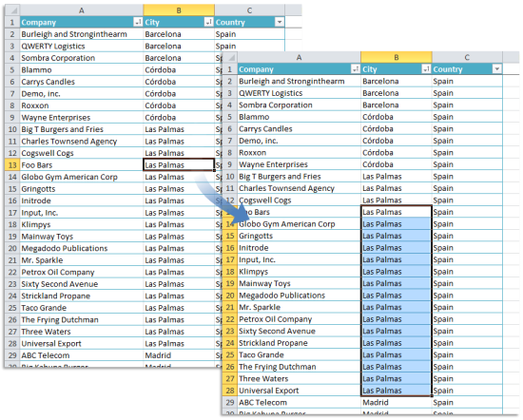Open Company filter dropdown in front sheet
The image size is (523, 420).
pyautogui.click(x=356, y=69)
